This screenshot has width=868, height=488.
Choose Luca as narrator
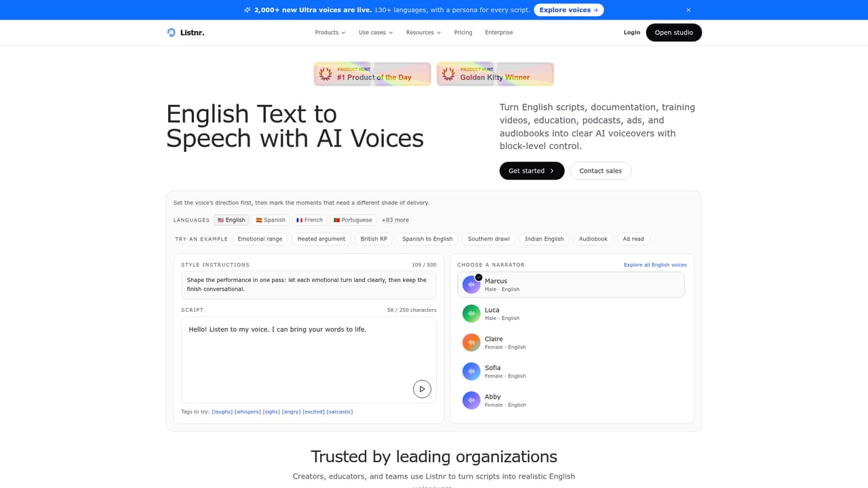pyautogui.click(x=571, y=314)
